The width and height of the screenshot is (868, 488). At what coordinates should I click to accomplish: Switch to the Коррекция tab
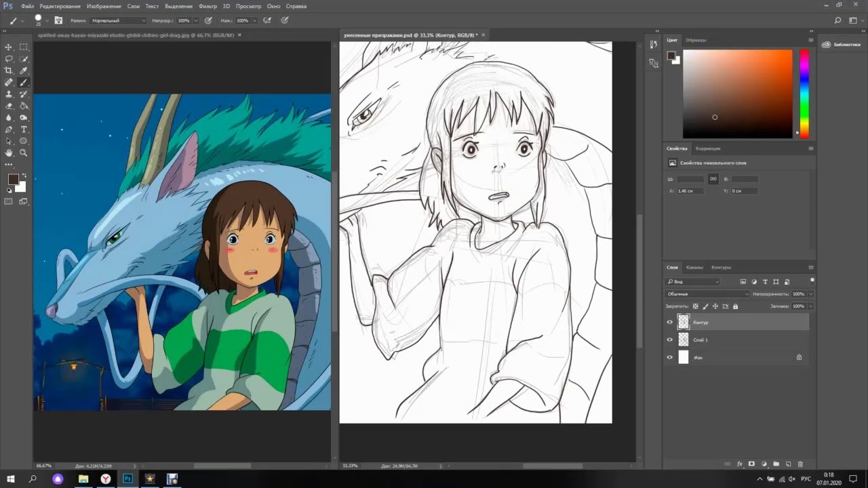tap(708, 148)
